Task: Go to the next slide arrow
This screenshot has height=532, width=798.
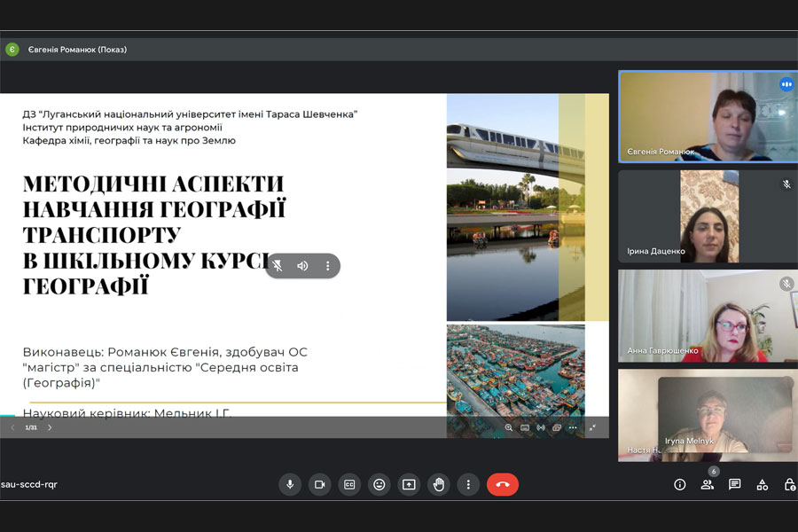Action: coord(50,427)
